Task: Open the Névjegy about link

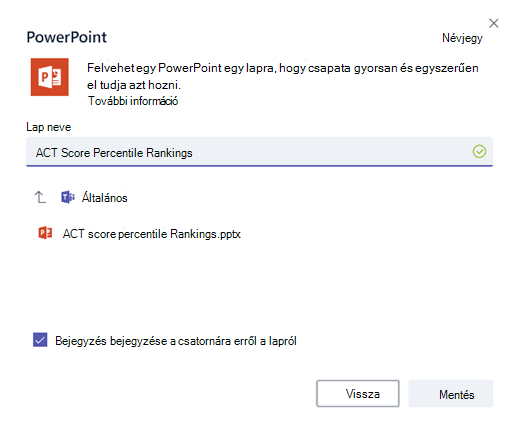Action: pos(462,38)
